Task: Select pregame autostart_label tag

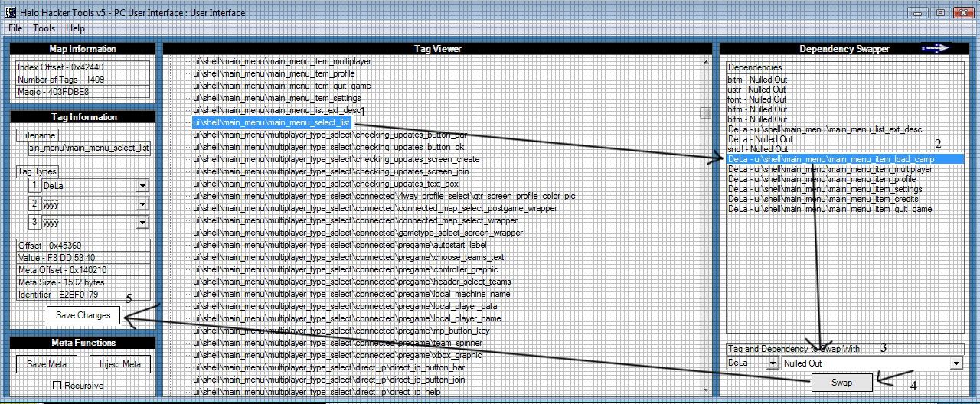Action: (x=339, y=245)
